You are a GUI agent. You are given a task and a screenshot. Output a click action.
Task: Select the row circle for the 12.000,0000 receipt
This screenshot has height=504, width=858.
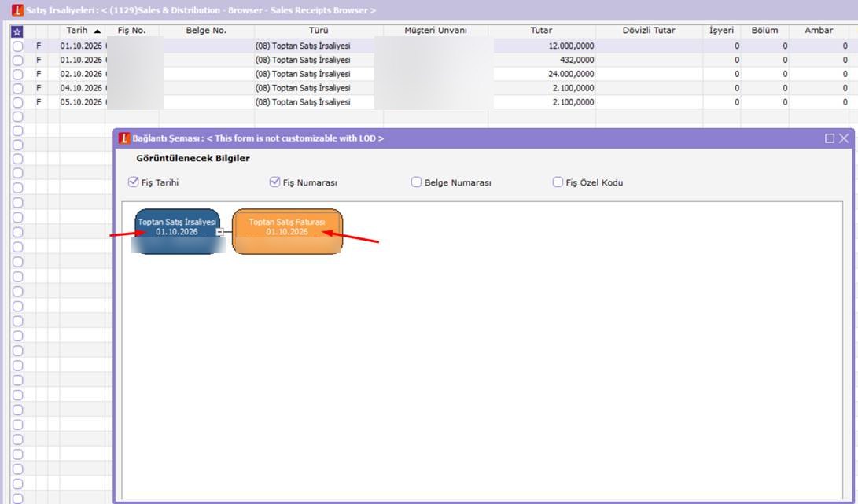[17, 46]
